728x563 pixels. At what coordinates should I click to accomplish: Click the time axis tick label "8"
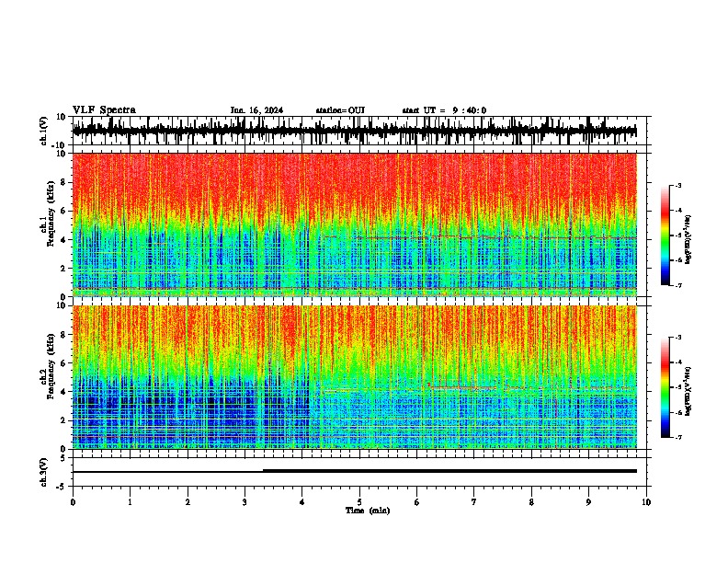[531, 502]
